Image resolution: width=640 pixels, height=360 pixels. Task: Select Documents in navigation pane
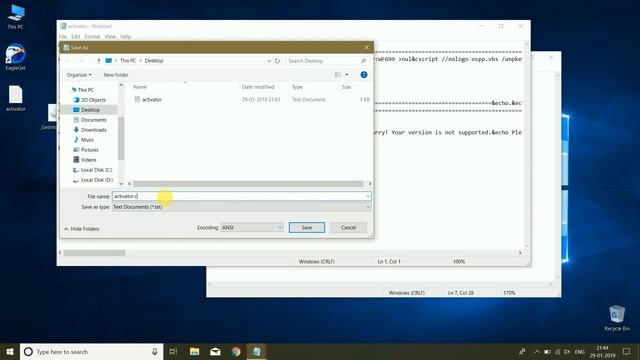pos(90,120)
